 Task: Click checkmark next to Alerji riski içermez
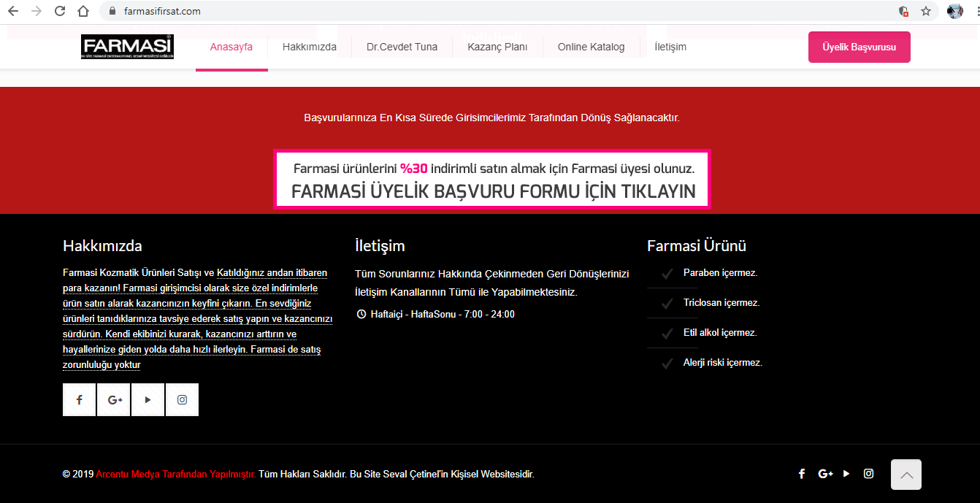point(667,364)
